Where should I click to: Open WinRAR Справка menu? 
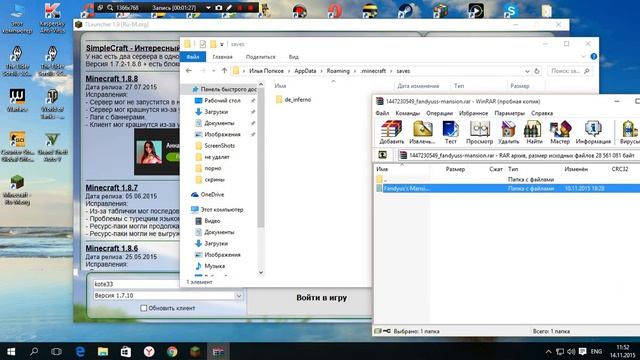tap(542, 113)
